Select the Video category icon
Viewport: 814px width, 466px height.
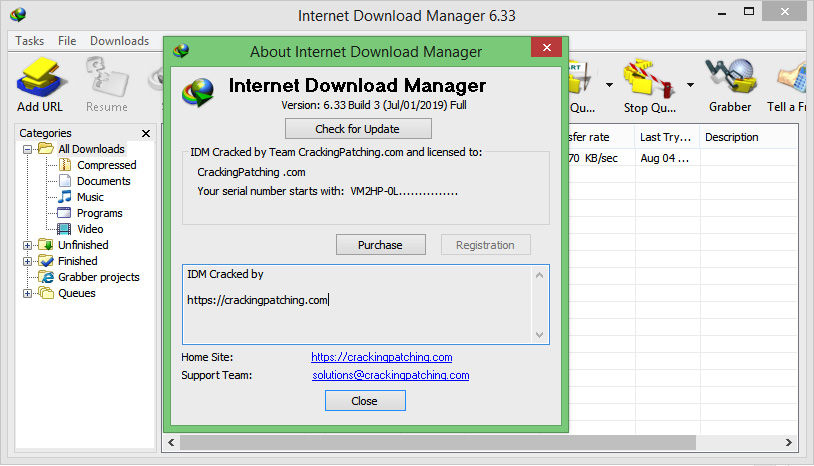(64, 229)
